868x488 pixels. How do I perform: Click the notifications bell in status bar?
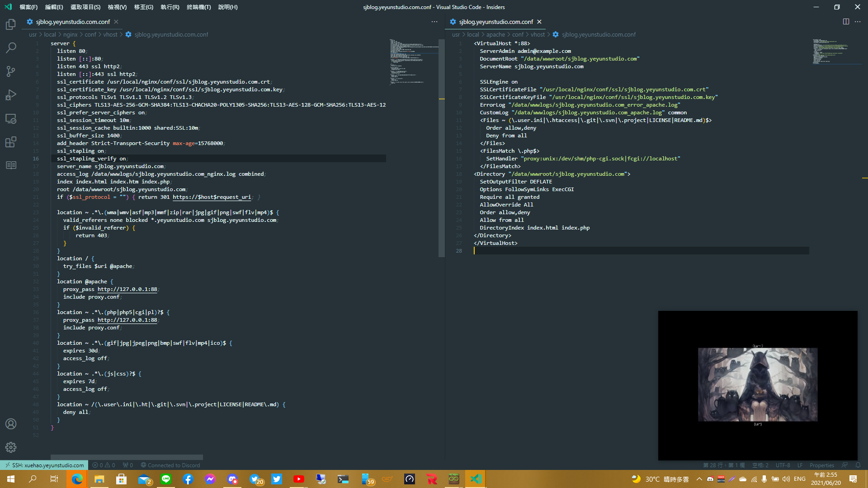[x=858, y=465]
